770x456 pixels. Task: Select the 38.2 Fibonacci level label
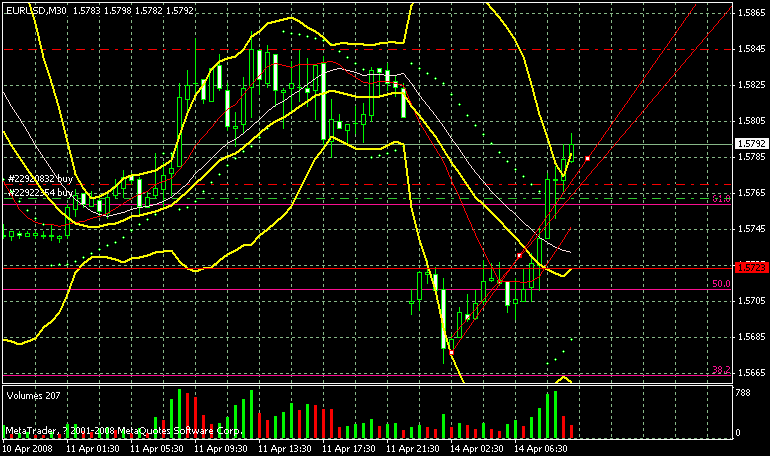coord(721,370)
